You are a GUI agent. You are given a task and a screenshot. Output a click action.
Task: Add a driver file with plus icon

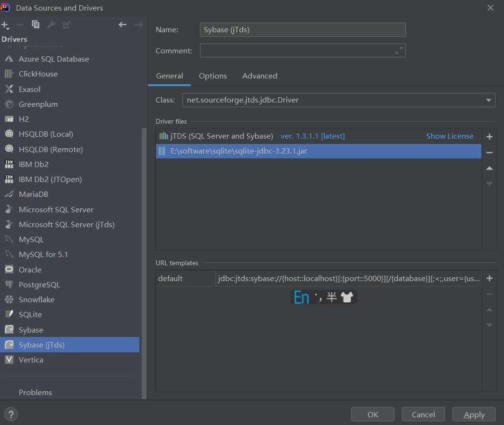[x=490, y=137]
